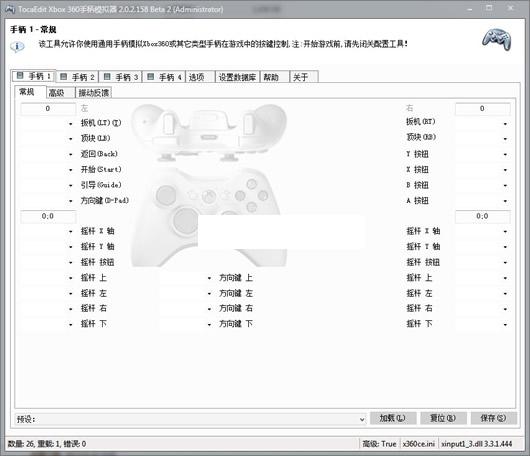The image size is (530, 456).
Task: Open dropdown for 开始(Start) mapping
Action: pyautogui.click(x=71, y=170)
